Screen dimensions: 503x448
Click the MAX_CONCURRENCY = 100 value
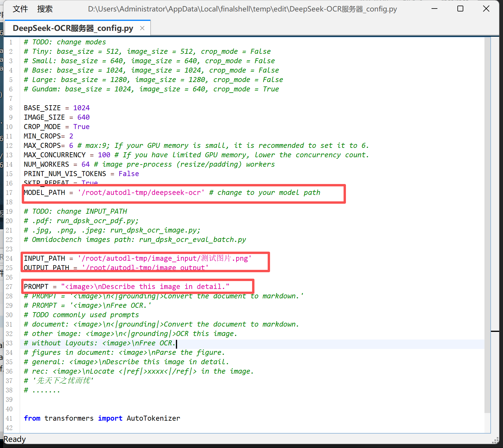point(104,155)
